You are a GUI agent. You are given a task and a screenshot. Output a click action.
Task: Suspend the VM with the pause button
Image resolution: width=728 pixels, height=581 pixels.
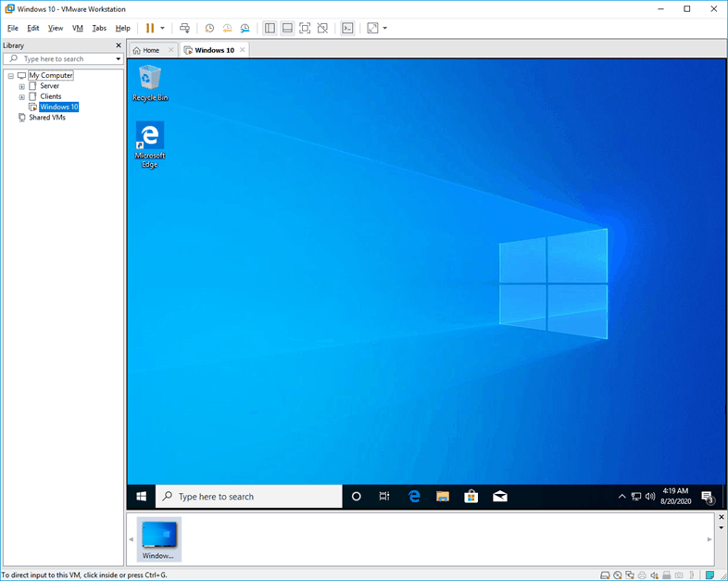pos(149,29)
